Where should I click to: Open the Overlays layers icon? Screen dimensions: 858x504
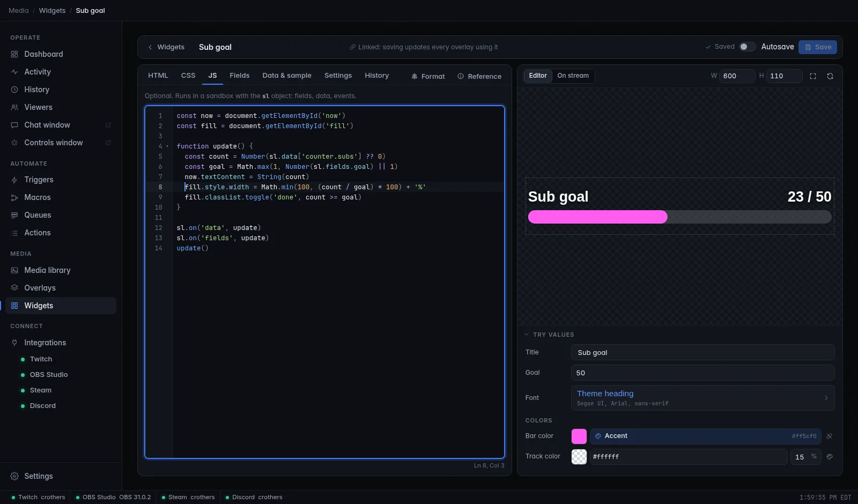(14, 288)
